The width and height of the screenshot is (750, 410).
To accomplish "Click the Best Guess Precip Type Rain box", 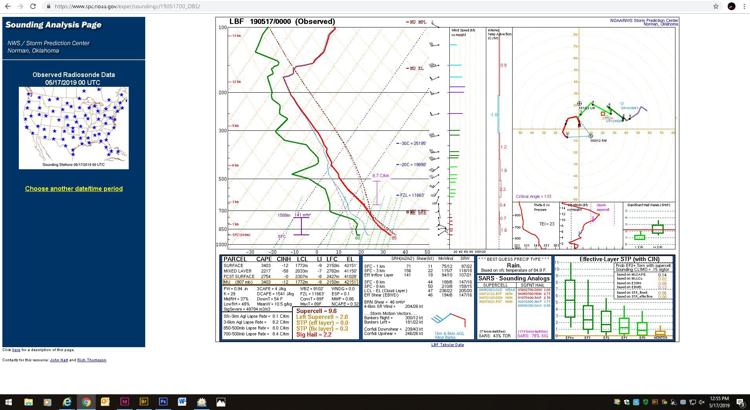I will [515, 265].
